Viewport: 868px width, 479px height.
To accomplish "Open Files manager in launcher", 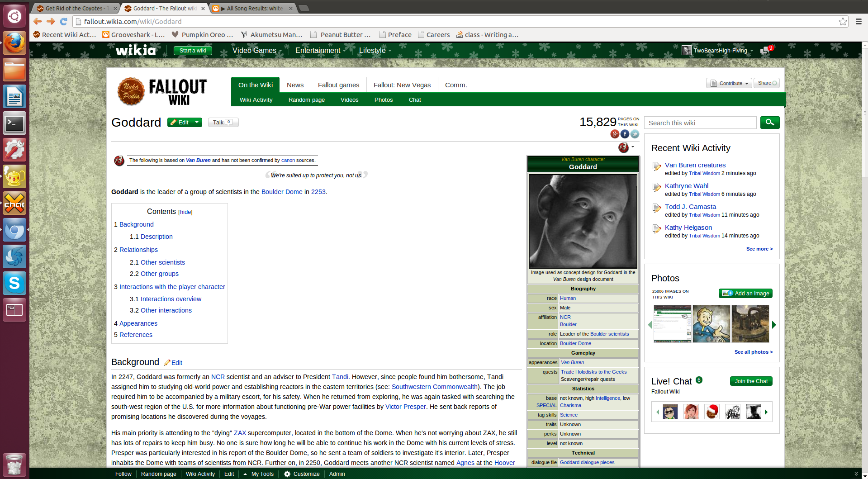I will 14,70.
